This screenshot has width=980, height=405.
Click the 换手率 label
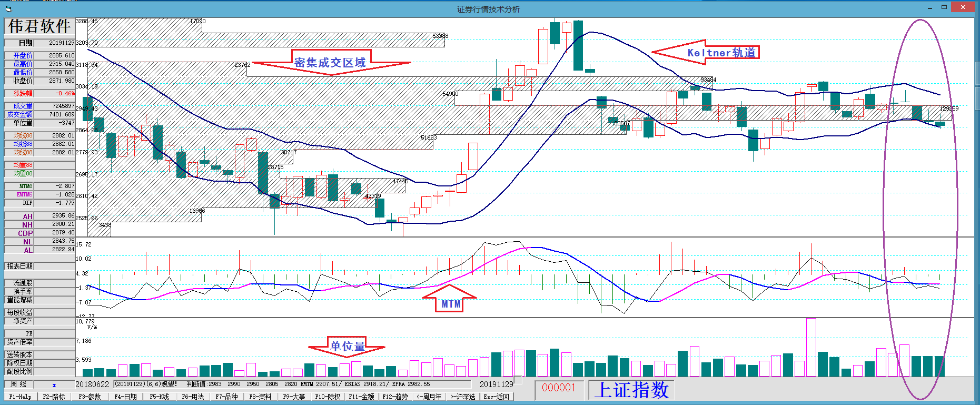pos(19,291)
